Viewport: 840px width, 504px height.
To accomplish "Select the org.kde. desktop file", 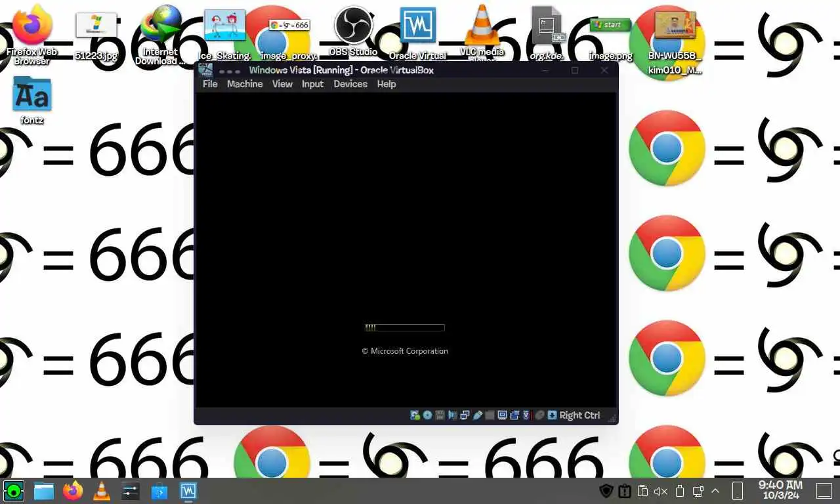I will click(547, 34).
